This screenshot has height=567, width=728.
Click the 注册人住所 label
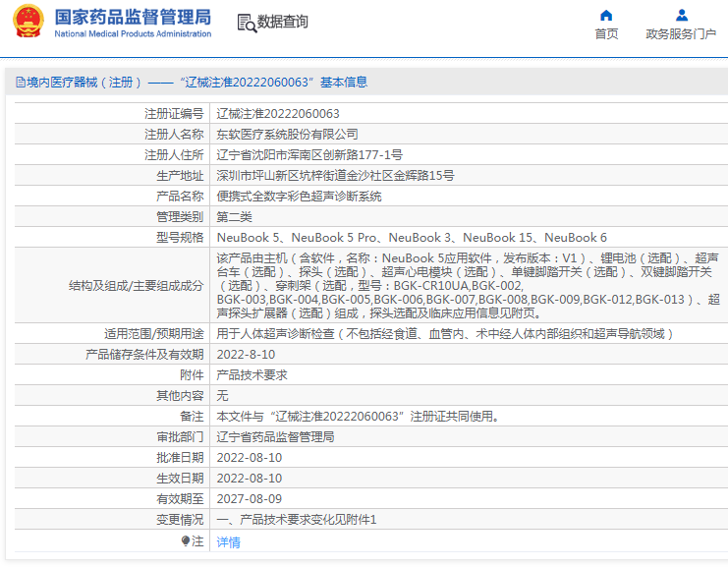[x=174, y=155]
